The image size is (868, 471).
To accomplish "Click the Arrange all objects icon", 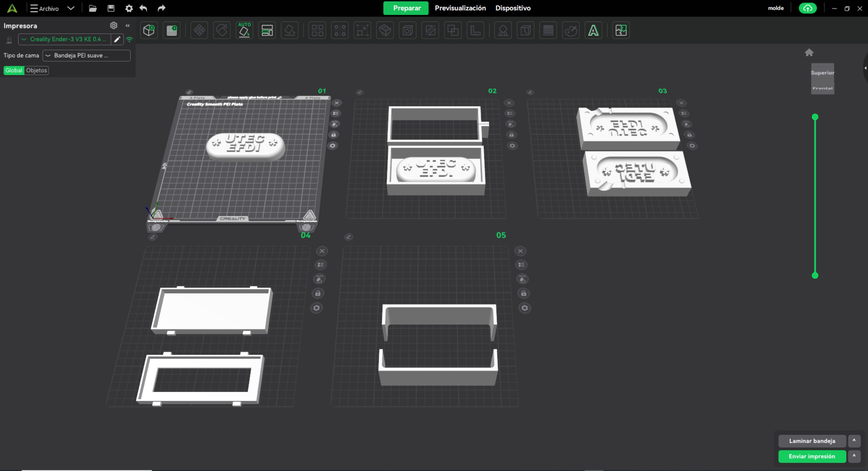I will [x=267, y=31].
